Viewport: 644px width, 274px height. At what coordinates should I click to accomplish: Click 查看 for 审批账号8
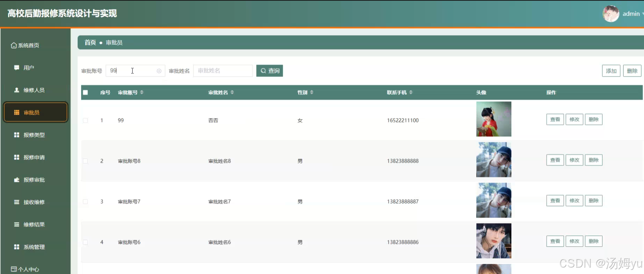(555, 160)
